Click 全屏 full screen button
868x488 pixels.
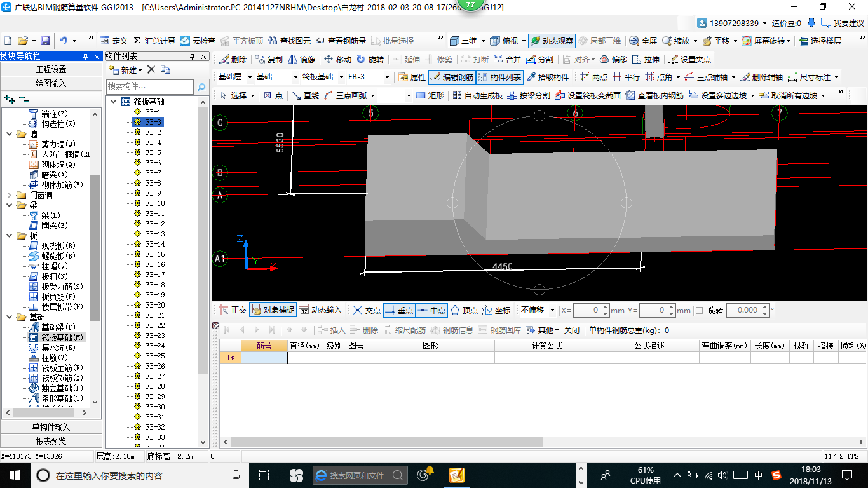coord(643,41)
